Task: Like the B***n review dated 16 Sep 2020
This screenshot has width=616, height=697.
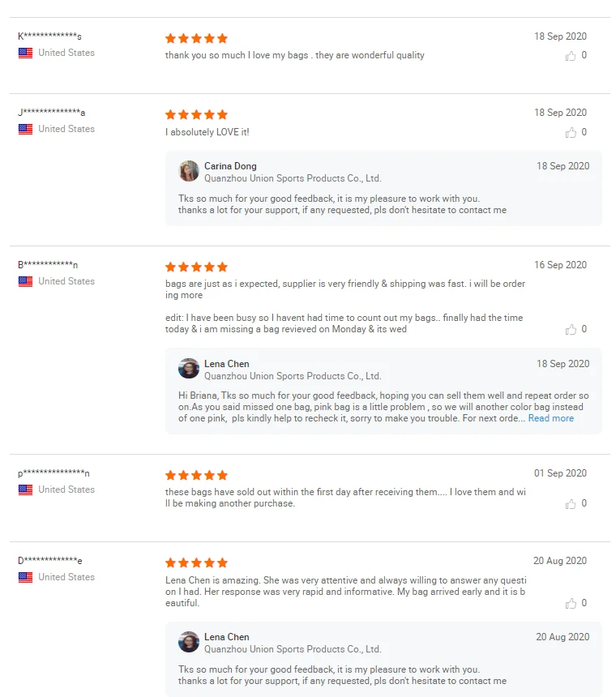Action: click(x=571, y=329)
